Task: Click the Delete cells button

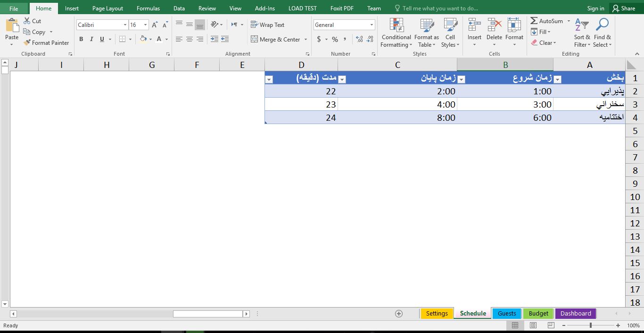Action: click(494, 33)
